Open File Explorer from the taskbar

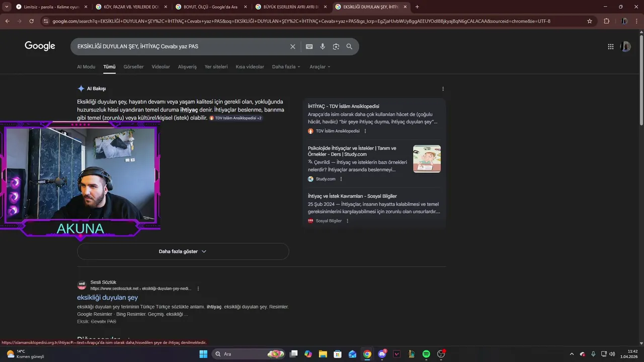coord(323,354)
